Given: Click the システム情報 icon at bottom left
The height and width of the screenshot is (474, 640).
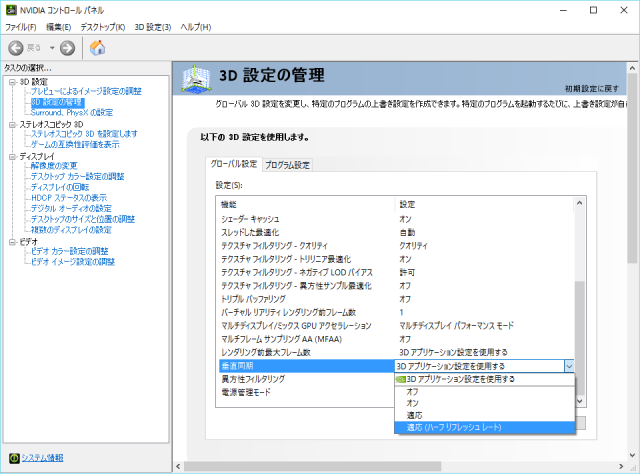Looking at the screenshot, I should pos(12,458).
